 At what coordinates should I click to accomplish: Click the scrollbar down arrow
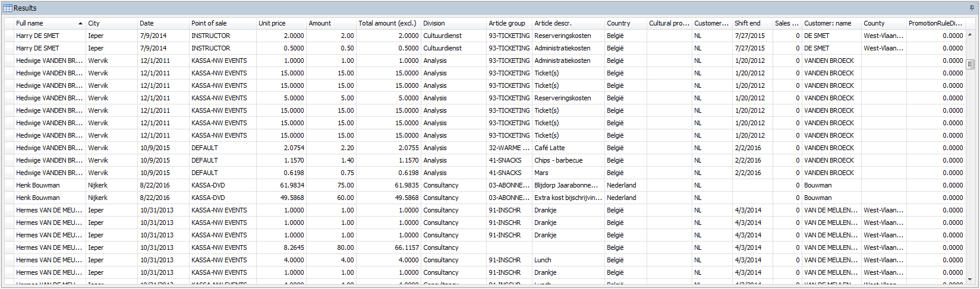970,279
